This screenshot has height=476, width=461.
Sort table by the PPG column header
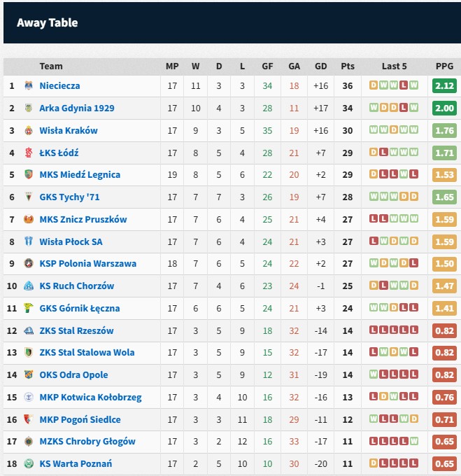(x=444, y=66)
